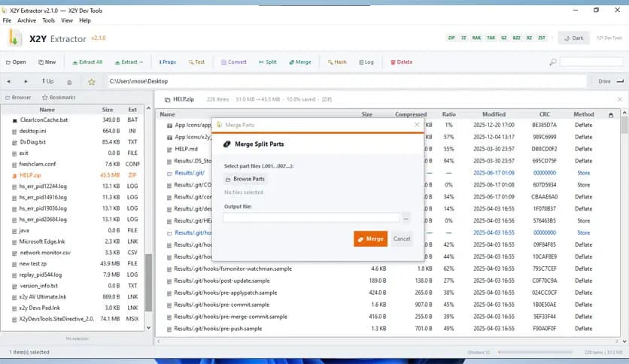The height and width of the screenshot is (364, 629).
Task: Open the Archive menu
Action: click(x=26, y=20)
